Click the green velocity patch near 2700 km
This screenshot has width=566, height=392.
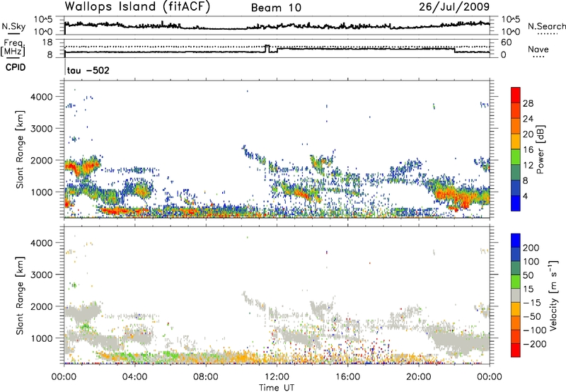point(74,285)
